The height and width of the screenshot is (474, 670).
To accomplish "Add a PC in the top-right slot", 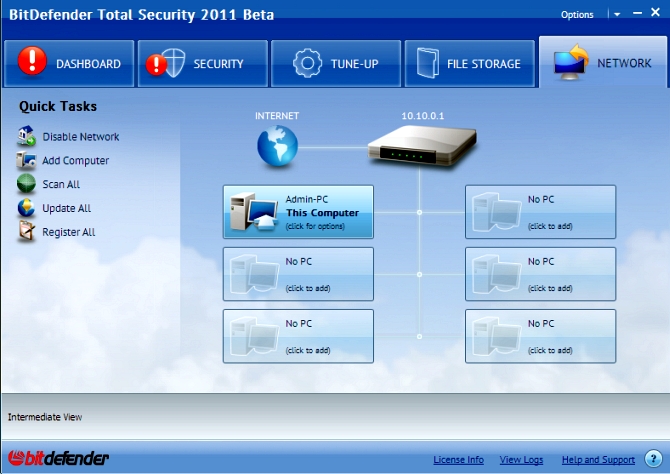I will [x=541, y=212].
